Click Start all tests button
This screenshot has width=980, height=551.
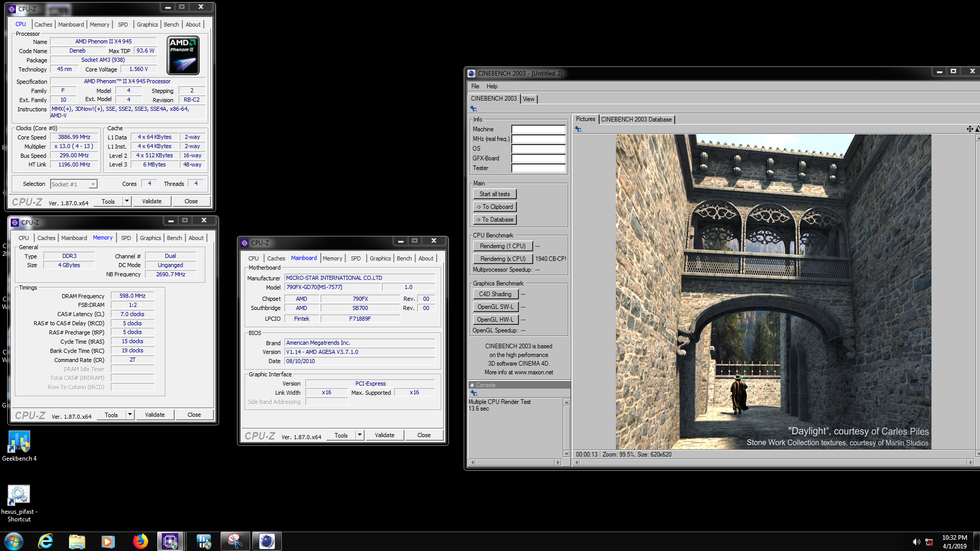pos(494,194)
